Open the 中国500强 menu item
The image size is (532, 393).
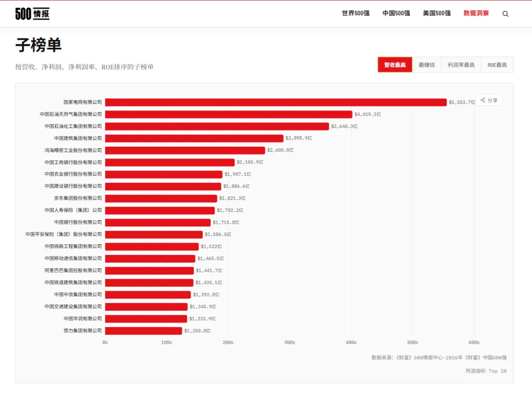(396, 13)
